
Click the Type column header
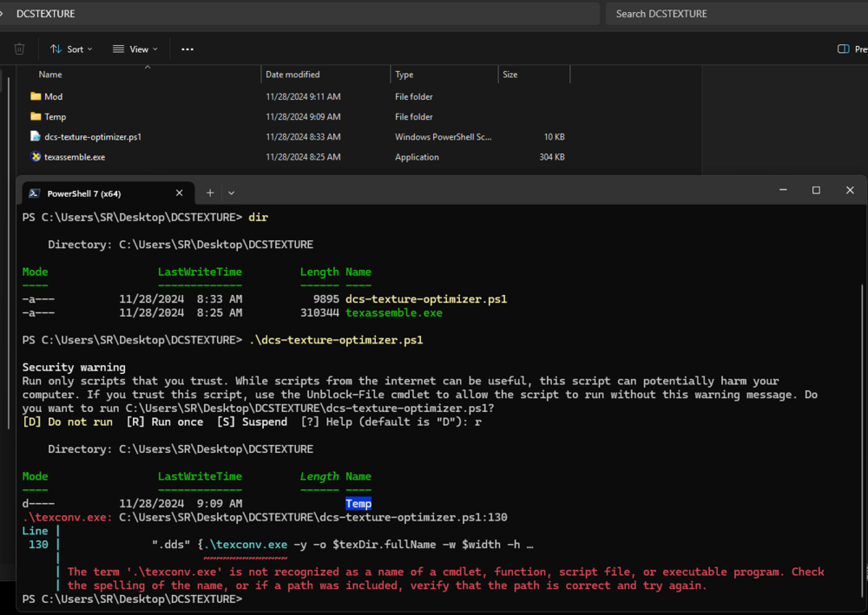click(x=404, y=75)
